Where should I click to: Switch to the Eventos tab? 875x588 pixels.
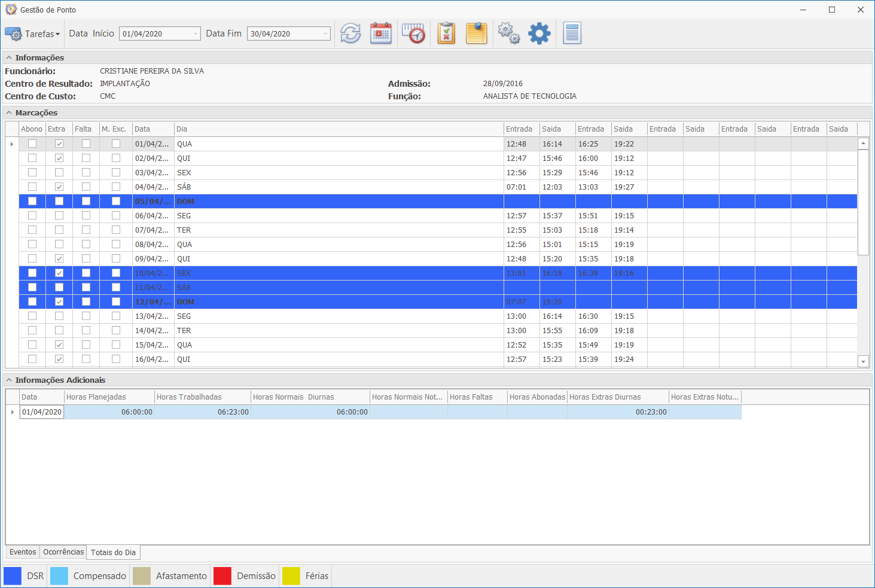[23, 552]
